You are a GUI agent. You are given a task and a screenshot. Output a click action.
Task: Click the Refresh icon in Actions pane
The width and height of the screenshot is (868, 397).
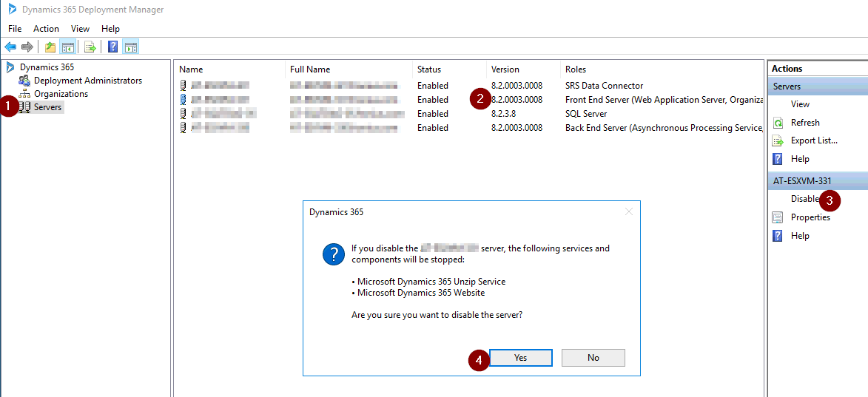(x=778, y=123)
